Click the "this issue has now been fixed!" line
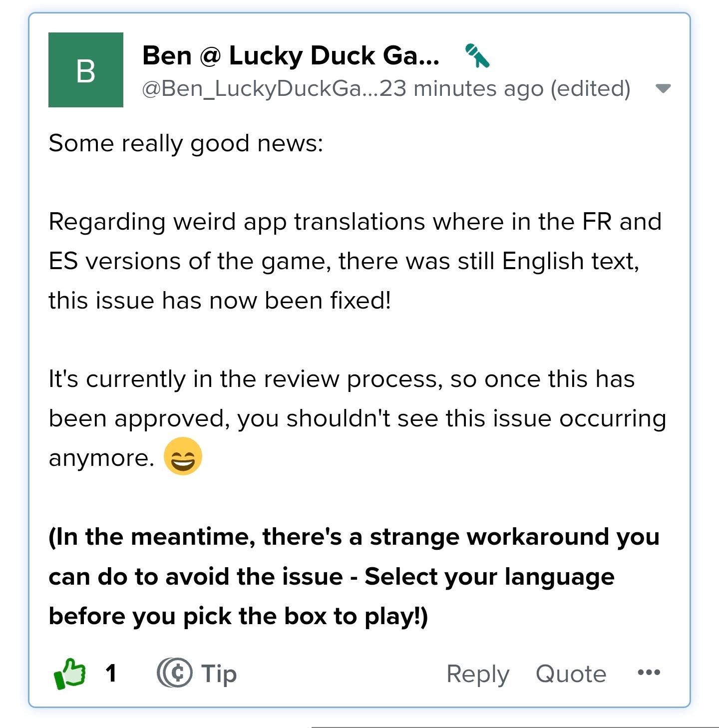 point(220,301)
